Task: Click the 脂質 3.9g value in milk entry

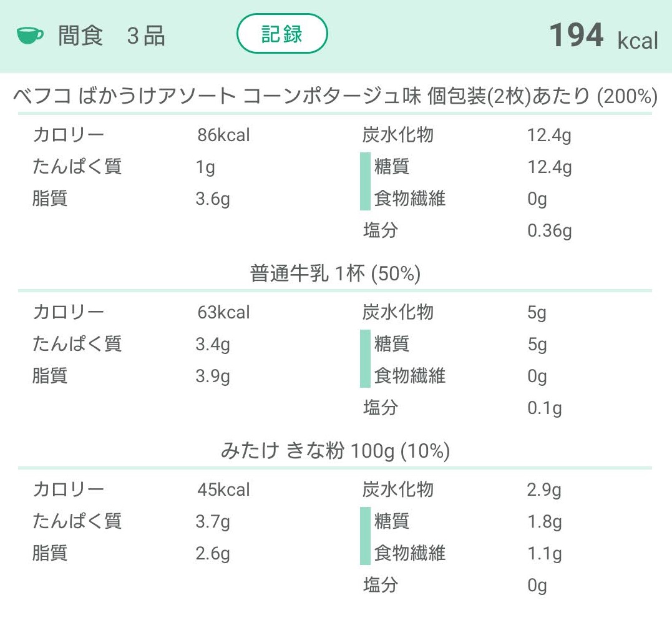Action: tap(213, 376)
